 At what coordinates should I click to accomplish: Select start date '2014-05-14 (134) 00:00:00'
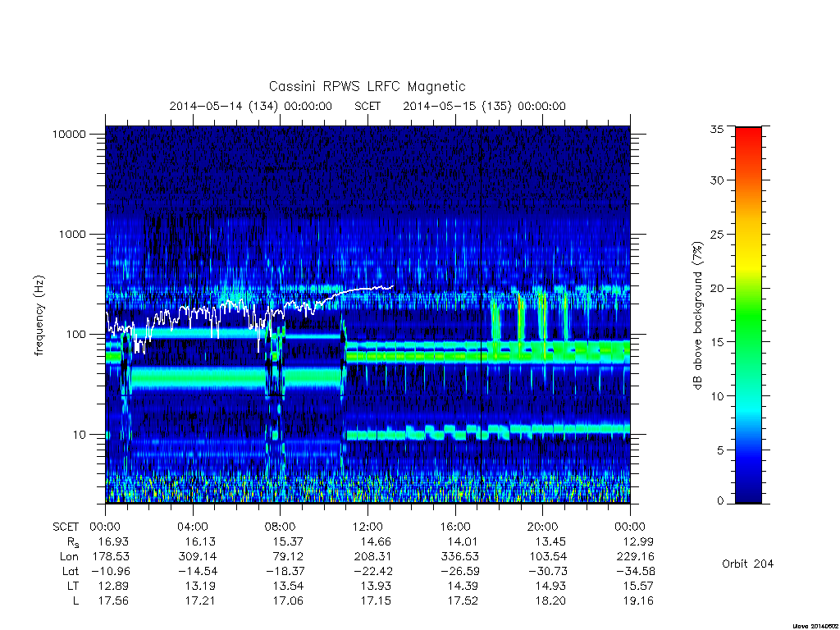tap(251, 106)
